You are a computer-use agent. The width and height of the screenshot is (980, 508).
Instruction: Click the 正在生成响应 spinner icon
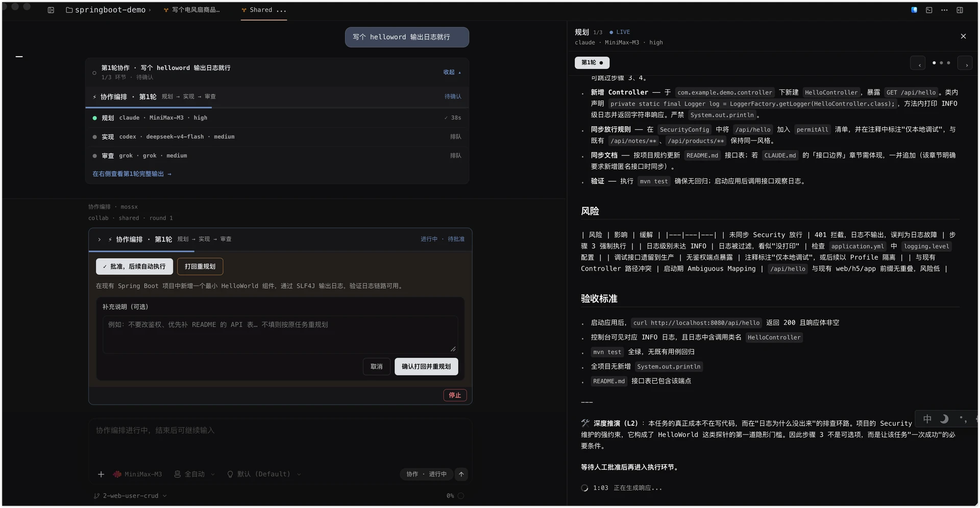pos(584,488)
